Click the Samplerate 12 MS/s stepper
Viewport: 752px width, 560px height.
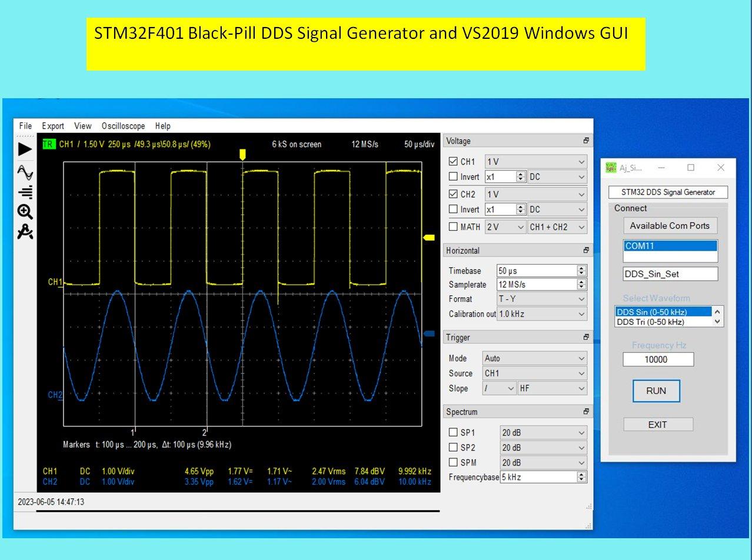tap(581, 285)
